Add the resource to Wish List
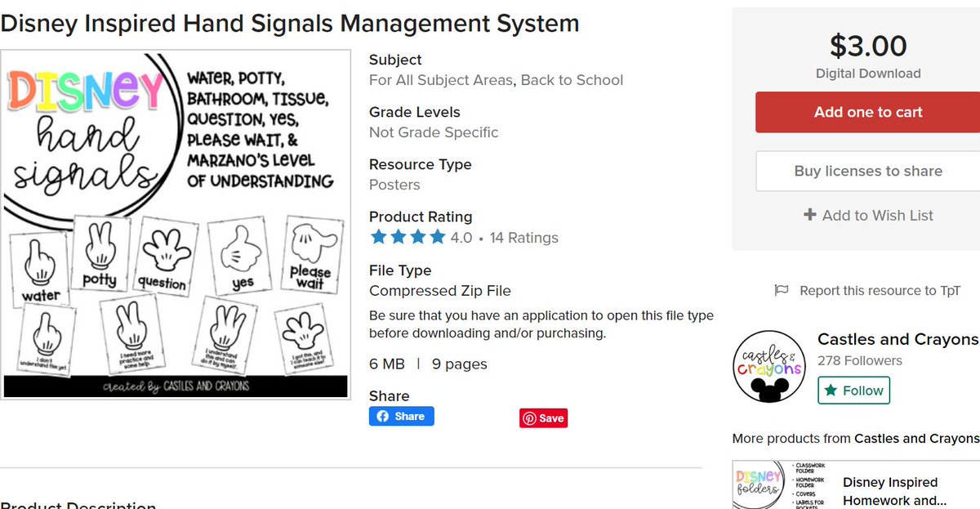 tap(877, 216)
